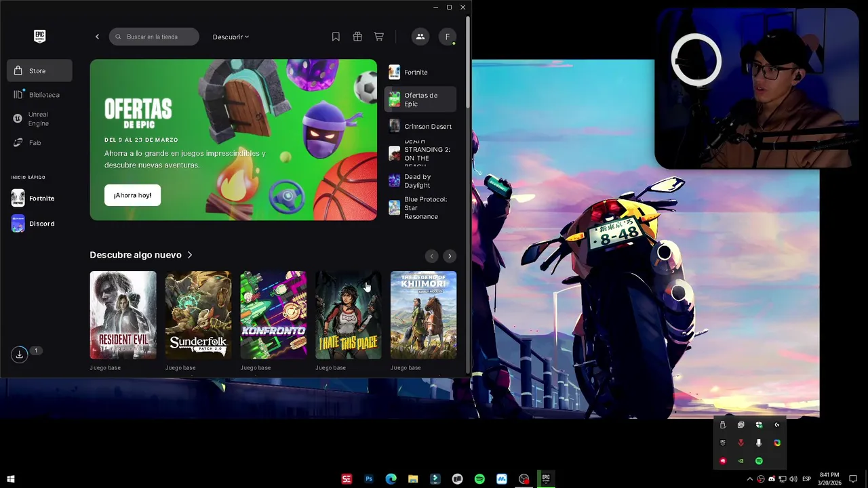
Task: Click the Spotify icon in tray overflow
Action: [759, 461]
